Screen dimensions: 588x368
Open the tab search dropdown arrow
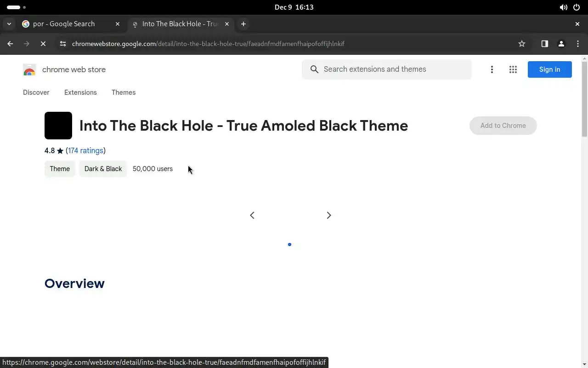pyautogui.click(x=9, y=24)
